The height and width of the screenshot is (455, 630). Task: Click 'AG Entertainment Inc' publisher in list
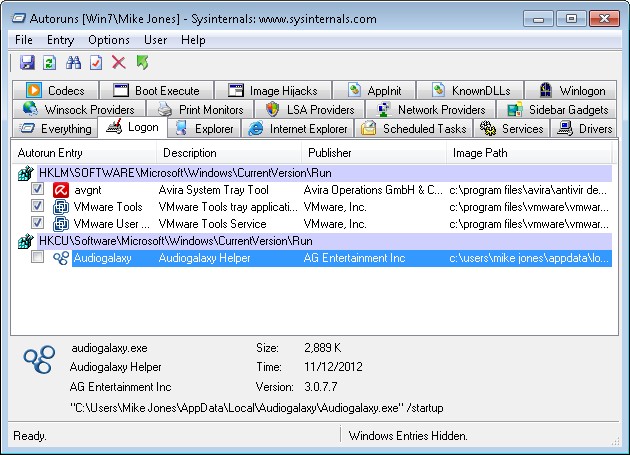click(x=354, y=258)
